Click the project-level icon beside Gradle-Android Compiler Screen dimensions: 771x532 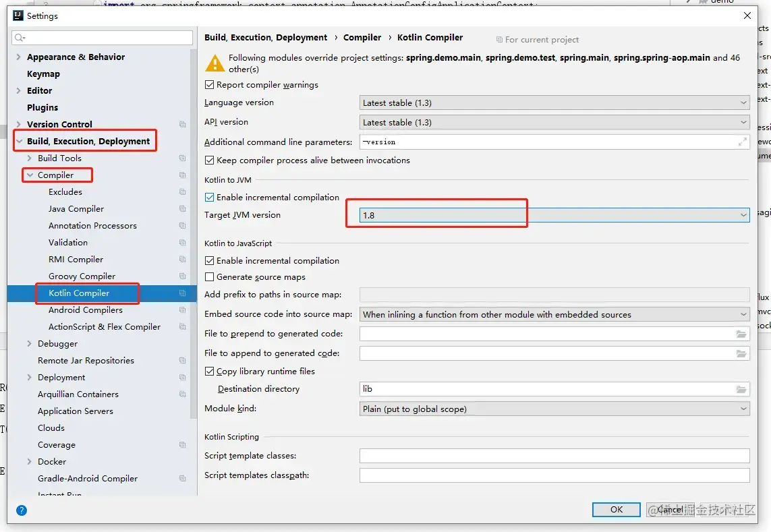tap(182, 479)
